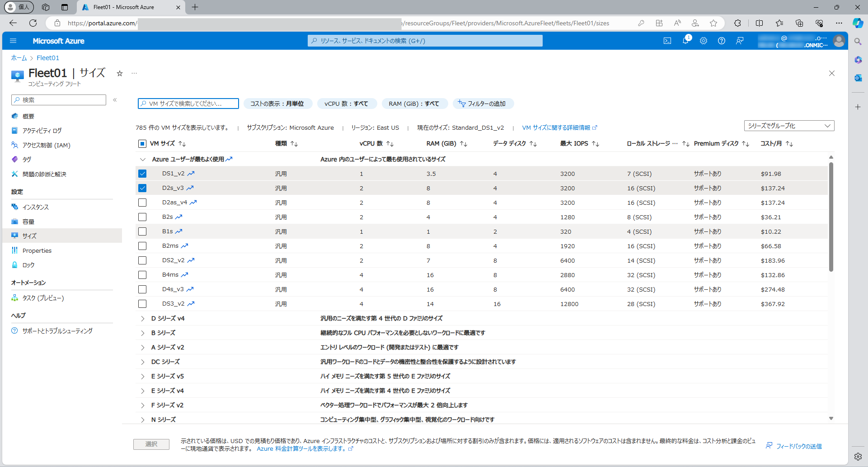Expand the N シリーズ group

click(x=143, y=420)
